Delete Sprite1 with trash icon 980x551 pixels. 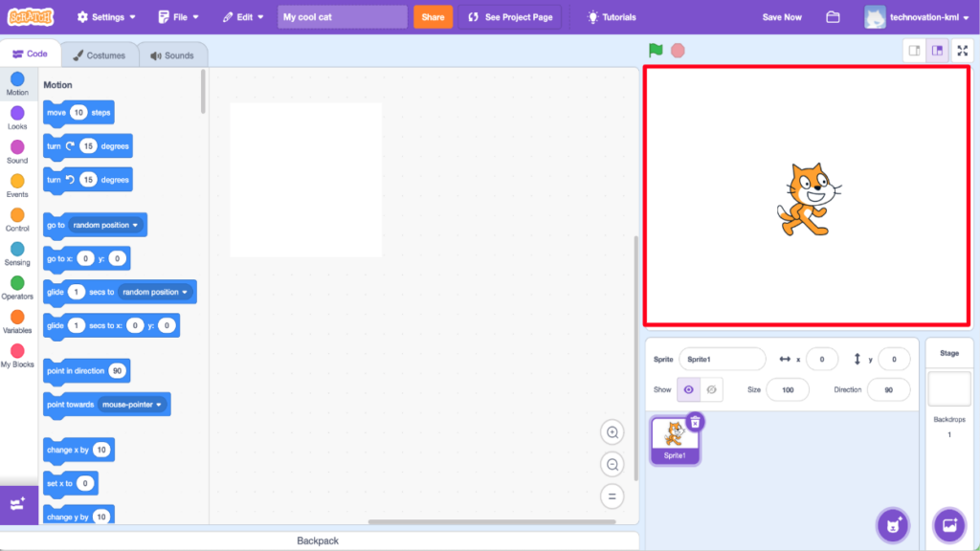(695, 422)
